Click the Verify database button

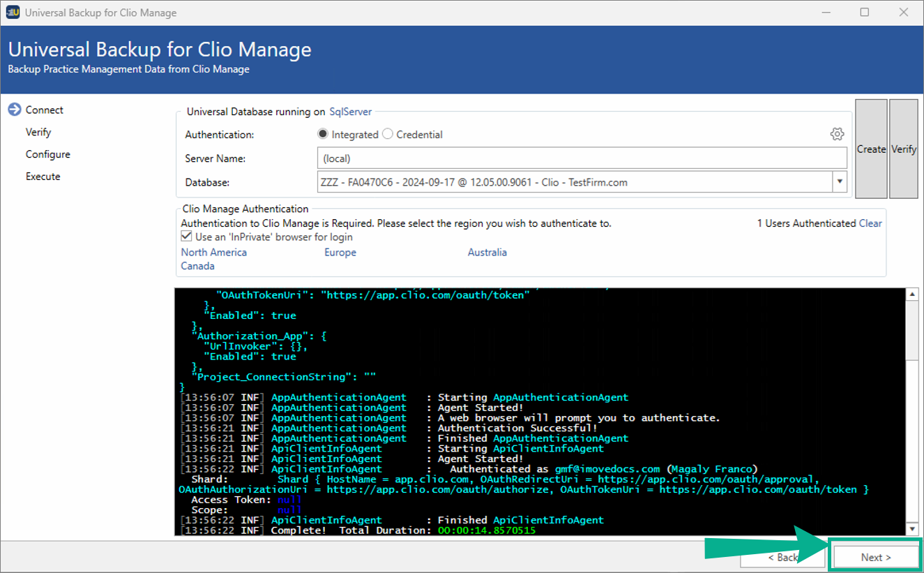pyautogui.click(x=904, y=149)
